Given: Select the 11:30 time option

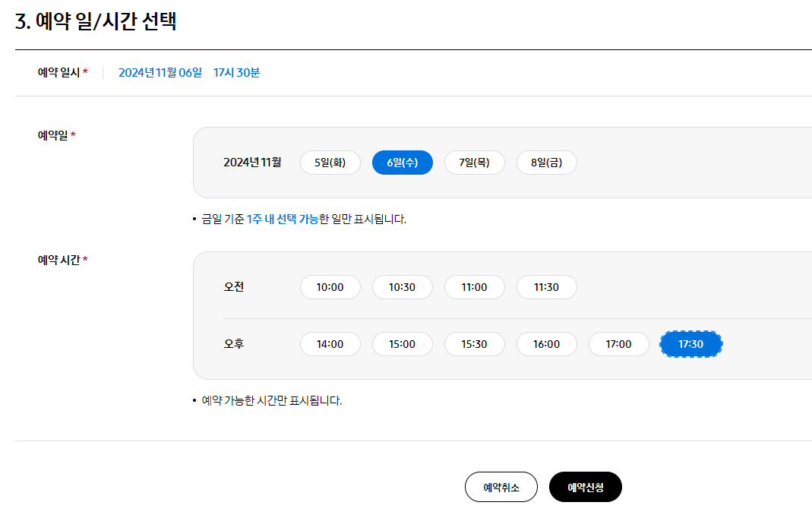Looking at the screenshot, I should click(546, 286).
